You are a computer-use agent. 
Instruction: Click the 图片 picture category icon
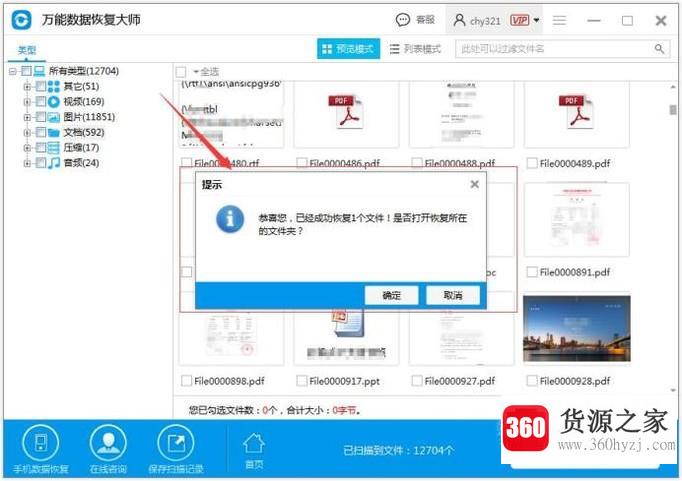[53, 117]
